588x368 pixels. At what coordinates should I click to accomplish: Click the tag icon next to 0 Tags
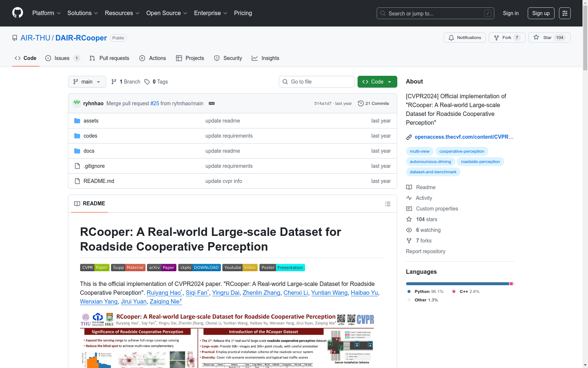point(147,82)
